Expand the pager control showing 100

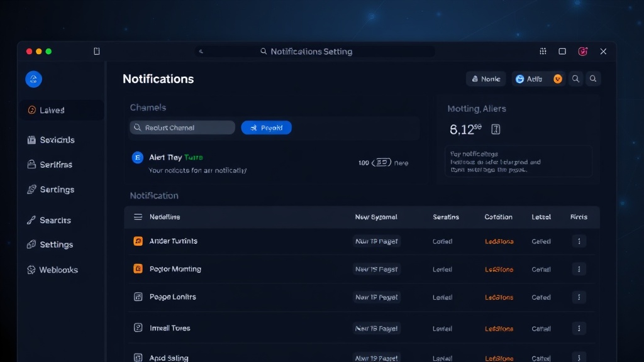click(x=383, y=162)
